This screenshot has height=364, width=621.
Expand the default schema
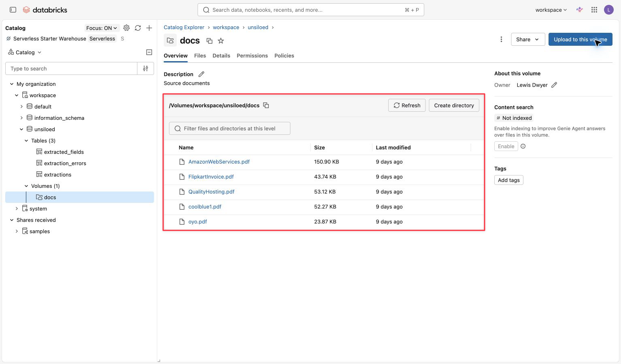tap(21, 106)
